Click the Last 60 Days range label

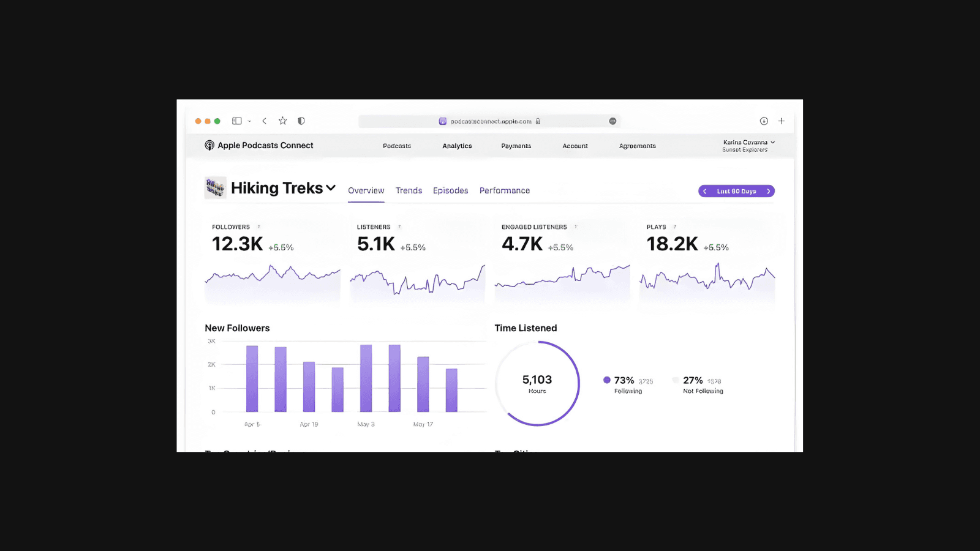pos(737,191)
